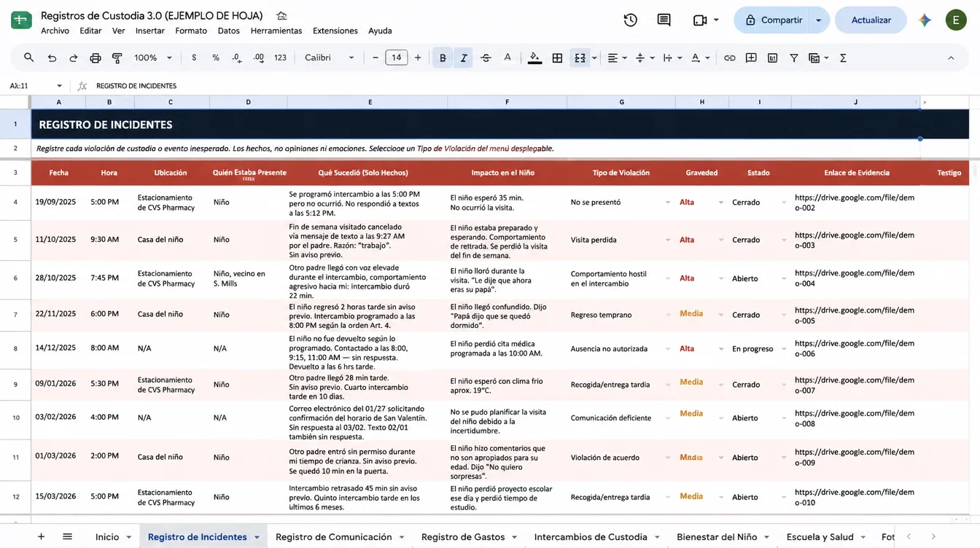Open the Datos menu
The width and height of the screenshot is (980, 548).
point(229,31)
